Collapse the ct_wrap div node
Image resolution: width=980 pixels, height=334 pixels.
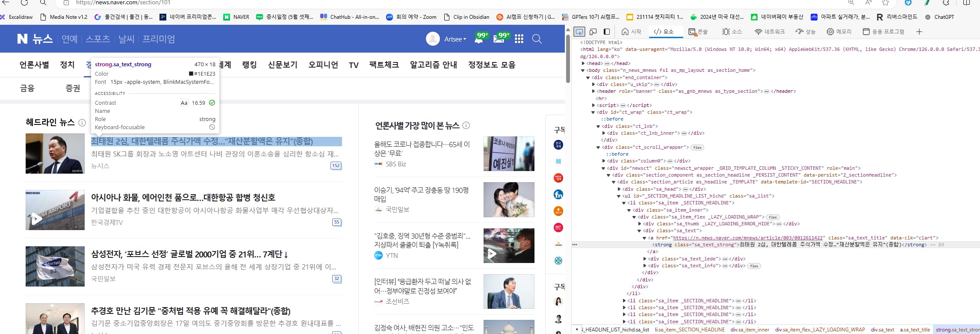coord(593,112)
